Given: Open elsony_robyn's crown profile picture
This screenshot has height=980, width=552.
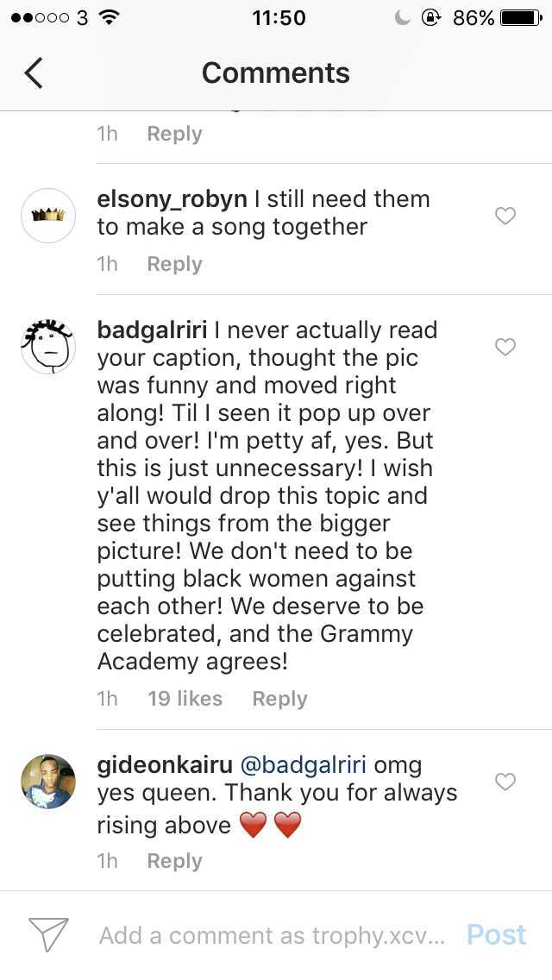Looking at the screenshot, I should pos(48,216).
